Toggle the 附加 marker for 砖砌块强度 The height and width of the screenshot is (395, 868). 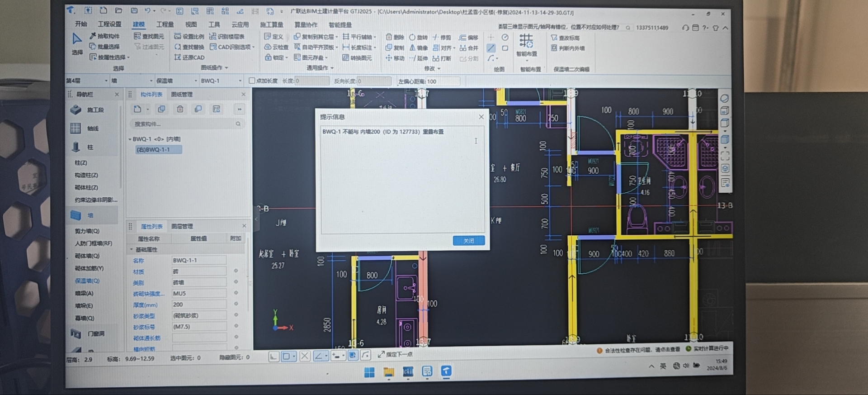[x=236, y=293]
